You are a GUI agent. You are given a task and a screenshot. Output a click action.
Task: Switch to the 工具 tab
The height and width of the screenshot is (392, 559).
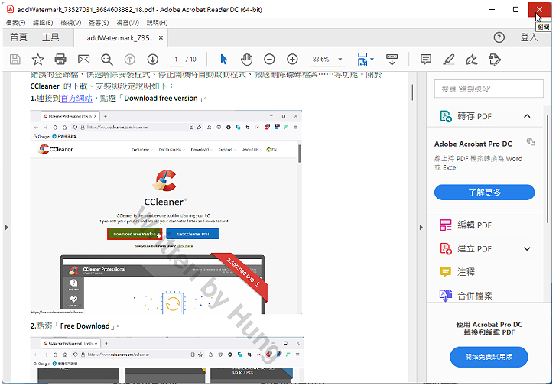[50, 37]
